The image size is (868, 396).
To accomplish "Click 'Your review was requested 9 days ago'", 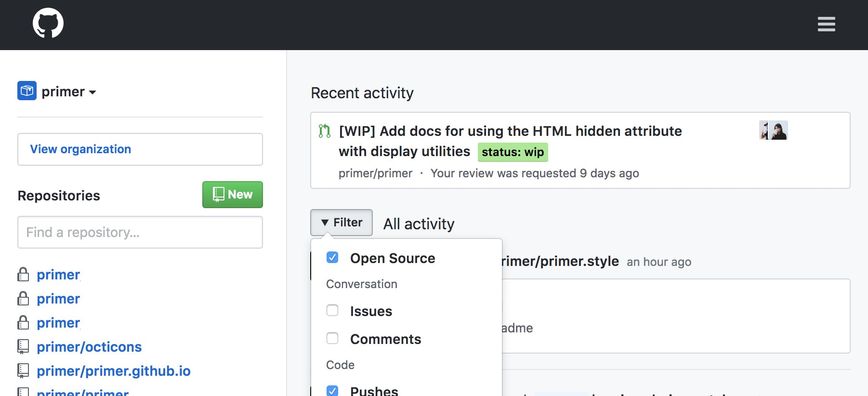I will [x=535, y=173].
